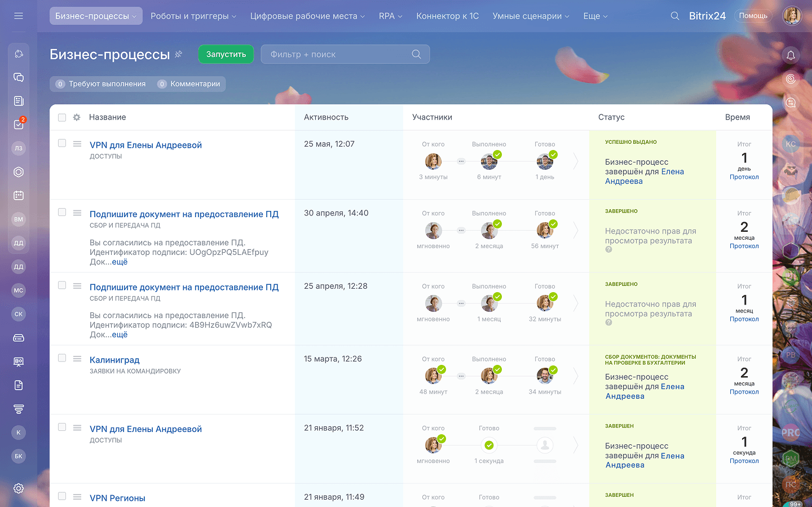The width and height of the screenshot is (812, 507).
Task: Tick checkbox for the 25 апреля document row
Action: coord(62,285)
